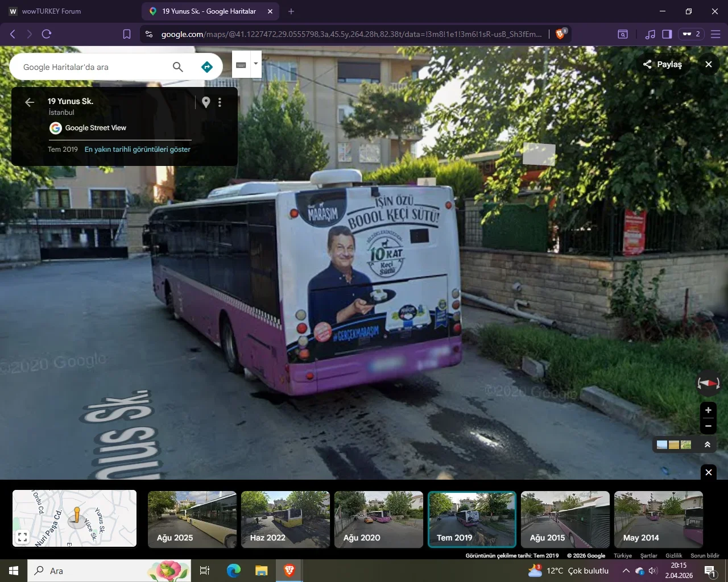Toggle the on-screen keyboard for map search
Image resolution: width=728 pixels, height=582 pixels.
coord(241,64)
